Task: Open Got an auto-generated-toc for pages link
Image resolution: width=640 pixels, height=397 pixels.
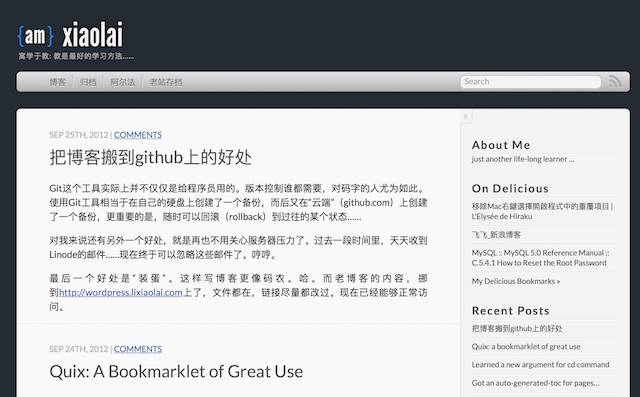Action: 536,383
